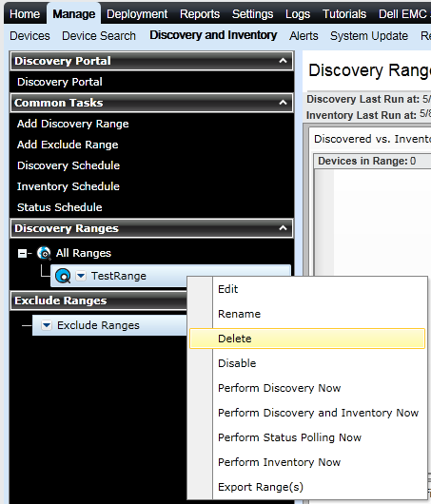Viewport: 431px width, 504px height.
Task: Go to Device Search sub-tab
Action: coord(99,36)
